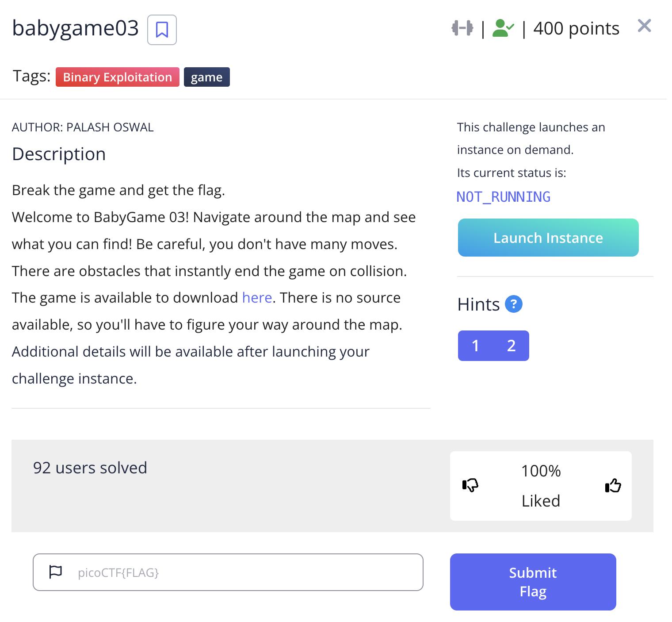
Task: Open hint 1
Action: tap(476, 346)
